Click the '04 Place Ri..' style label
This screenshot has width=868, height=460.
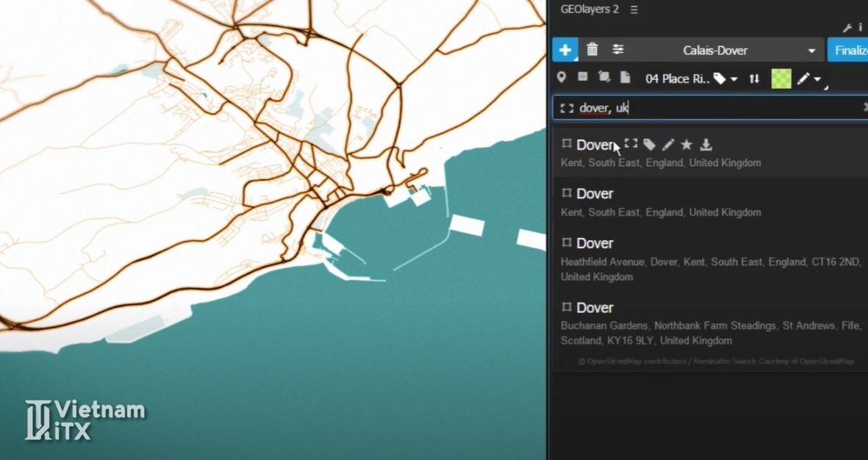pyautogui.click(x=678, y=79)
